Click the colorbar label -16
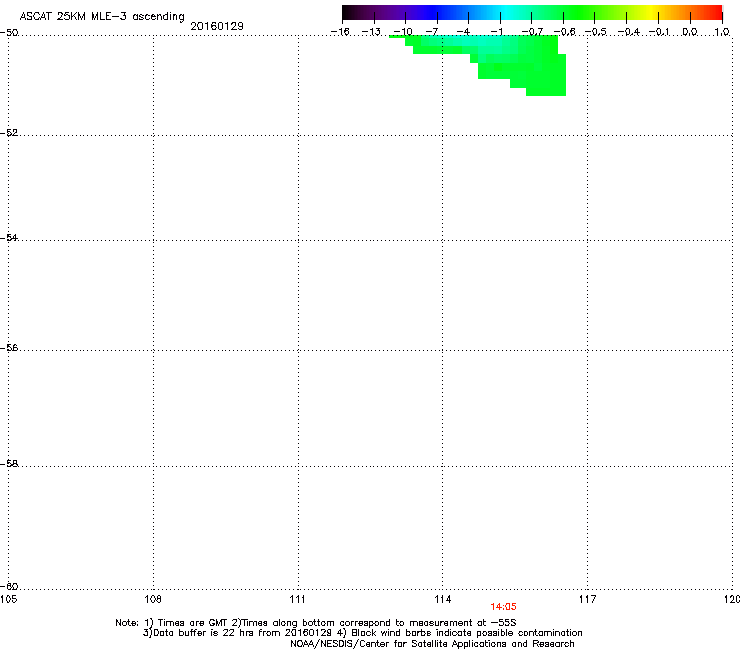Image resolution: width=740 pixels, height=650 pixels. click(340, 32)
